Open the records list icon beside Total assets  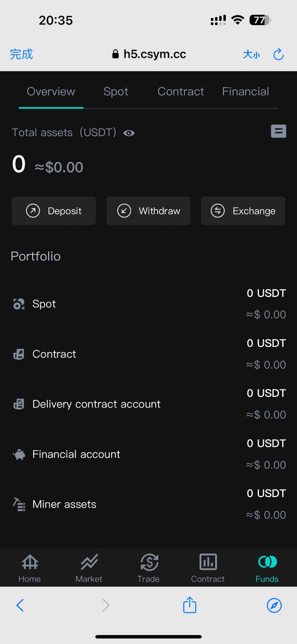pos(278,131)
